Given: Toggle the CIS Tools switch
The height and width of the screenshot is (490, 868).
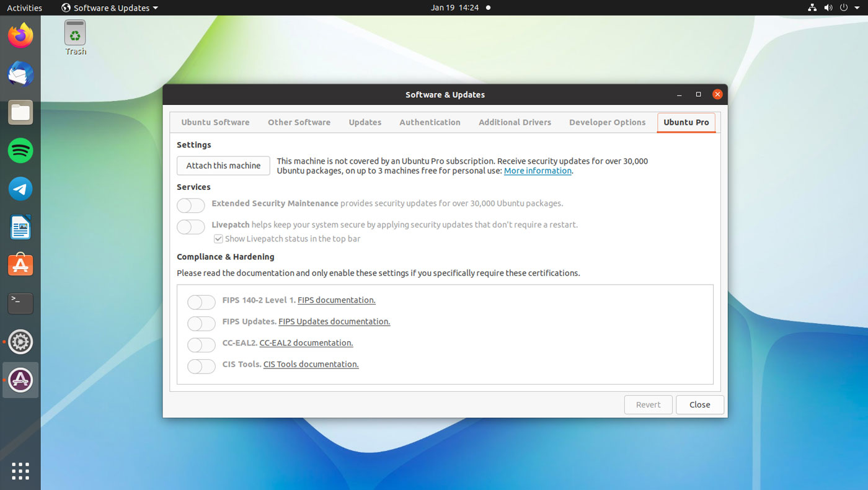Looking at the screenshot, I should tap(201, 367).
